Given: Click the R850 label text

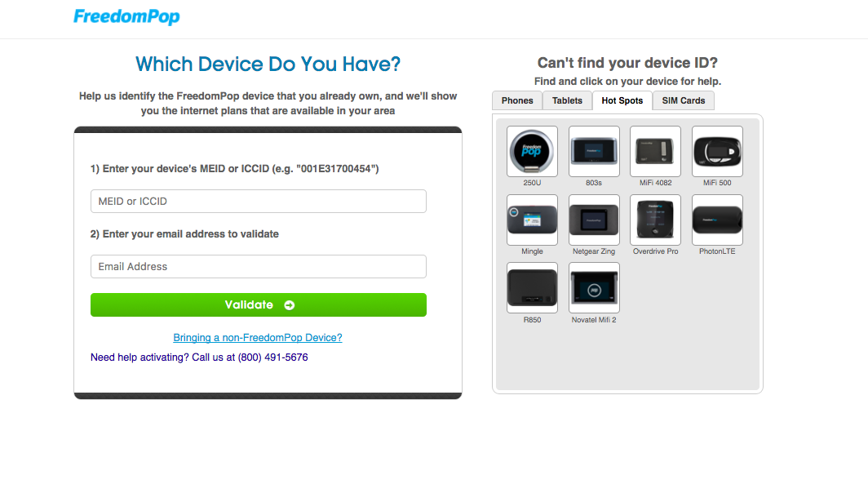Looking at the screenshot, I should [x=532, y=320].
